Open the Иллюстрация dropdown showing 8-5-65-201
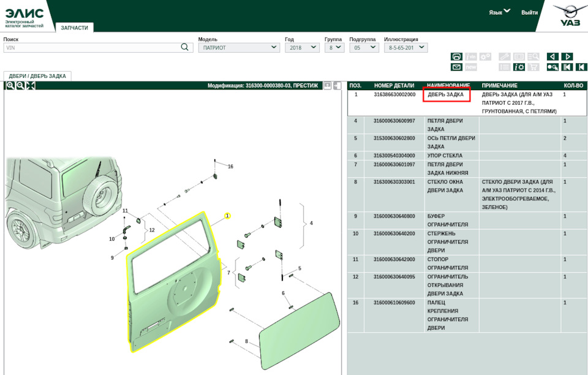The width and height of the screenshot is (588, 375). tap(405, 48)
